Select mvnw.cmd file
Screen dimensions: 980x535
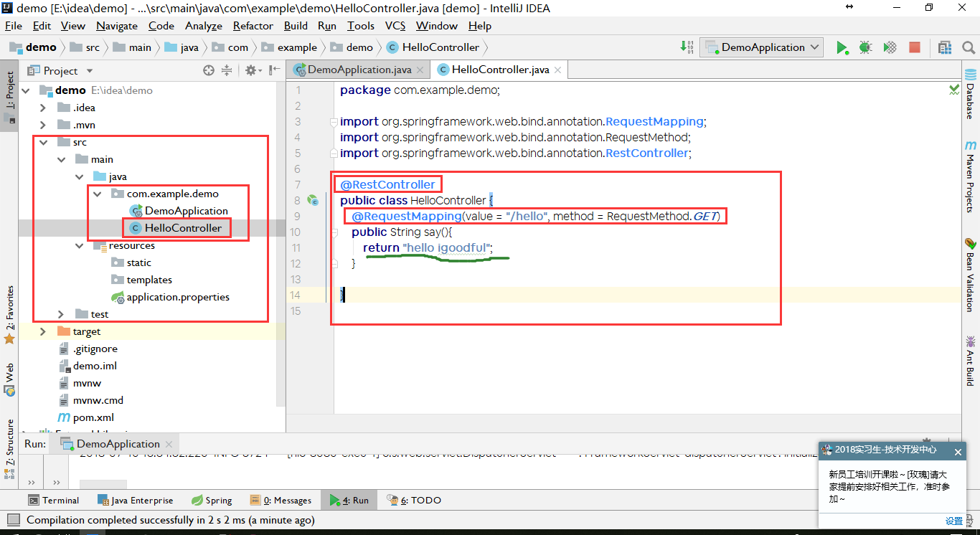point(90,400)
